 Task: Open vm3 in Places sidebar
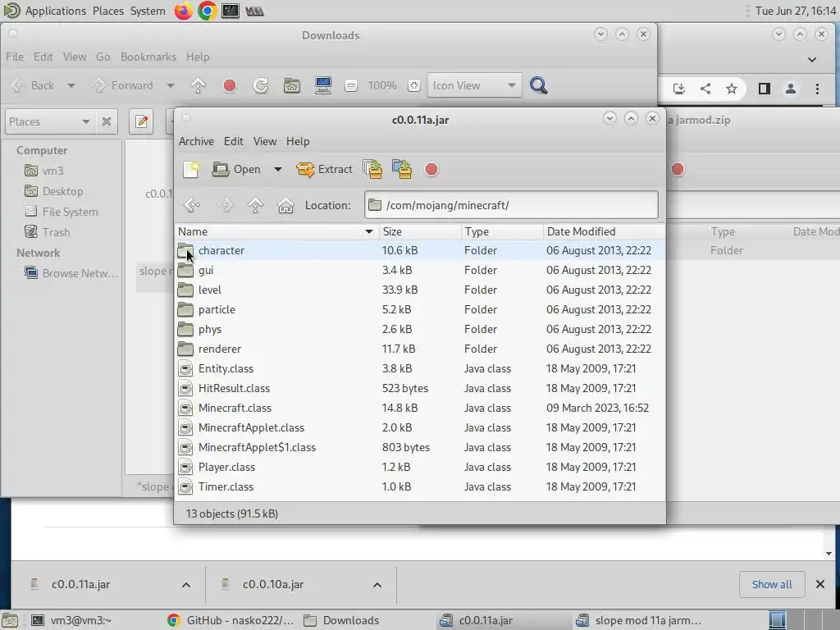(x=44, y=171)
